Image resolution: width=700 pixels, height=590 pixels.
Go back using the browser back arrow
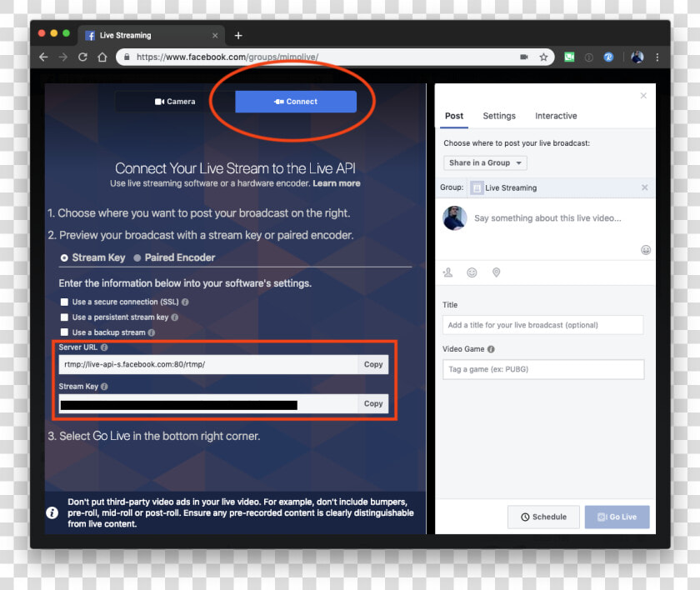pos(43,57)
